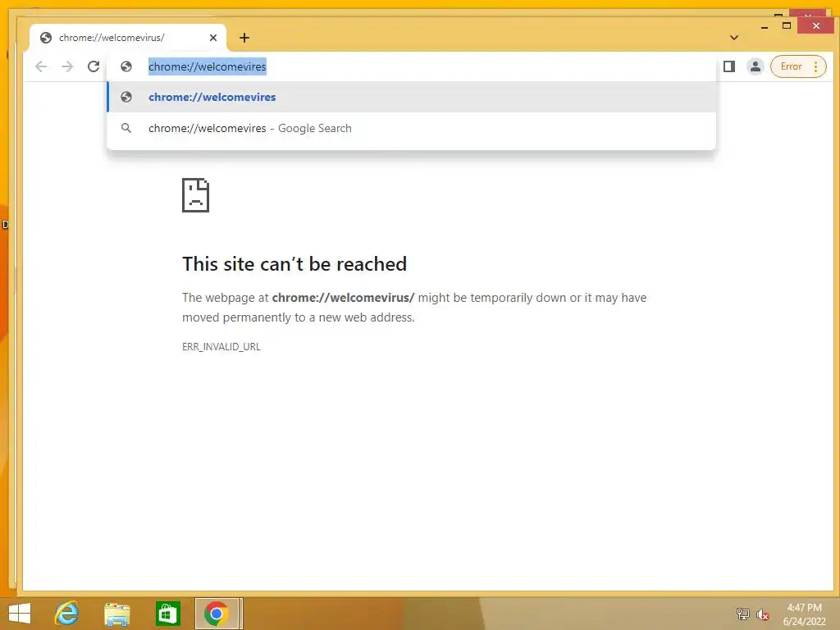
Task: Switch to the chrome://welcomevirus/ tab
Action: click(x=127, y=38)
